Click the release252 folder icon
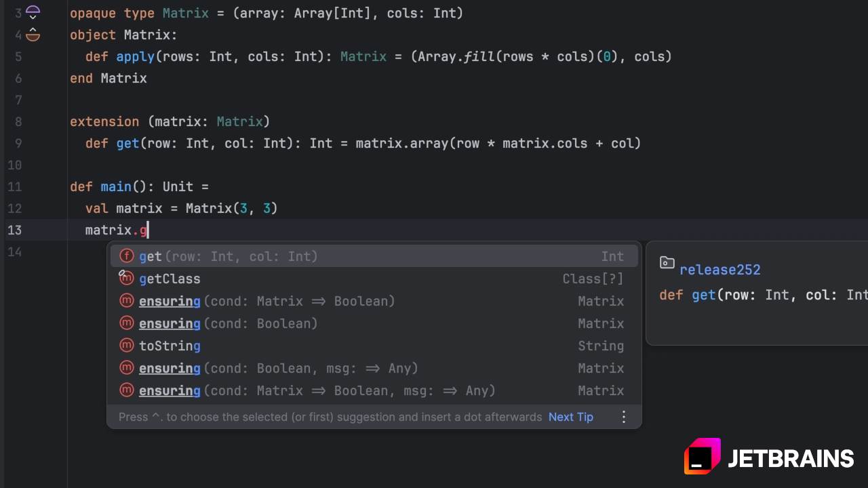 [x=667, y=263]
